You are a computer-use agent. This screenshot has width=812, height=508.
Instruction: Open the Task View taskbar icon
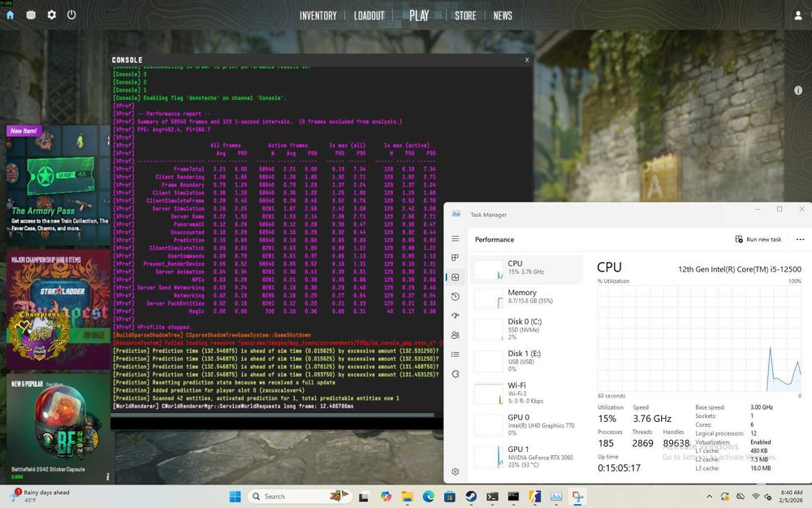click(x=364, y=497)
